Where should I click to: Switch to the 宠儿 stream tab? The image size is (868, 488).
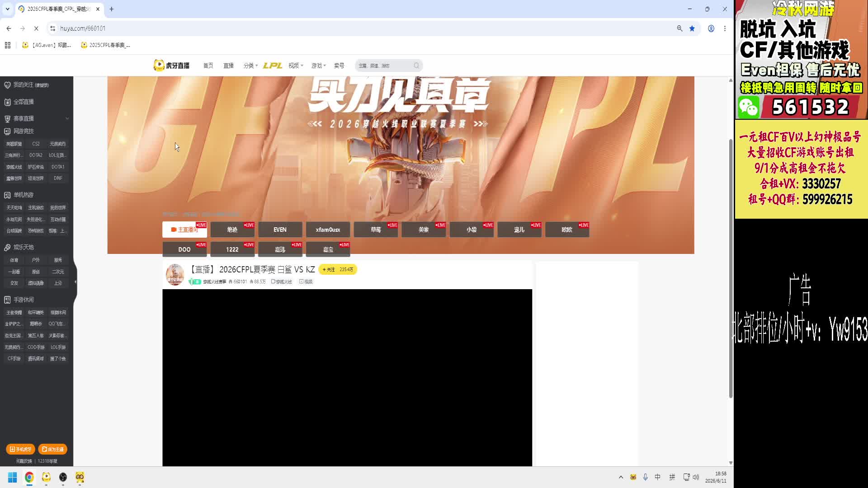[519, 230]
